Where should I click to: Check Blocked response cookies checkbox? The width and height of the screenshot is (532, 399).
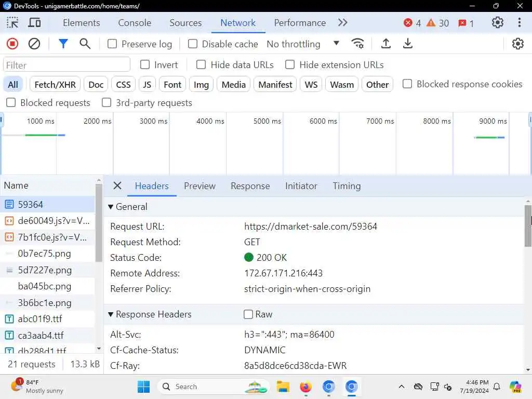click(x=407, y=84)
